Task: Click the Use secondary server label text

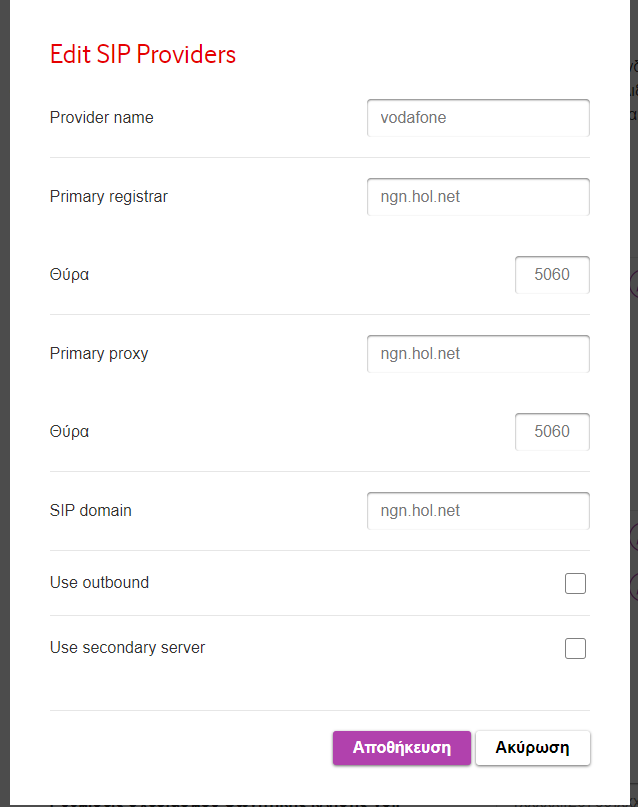Action: (x=127, y=647)
